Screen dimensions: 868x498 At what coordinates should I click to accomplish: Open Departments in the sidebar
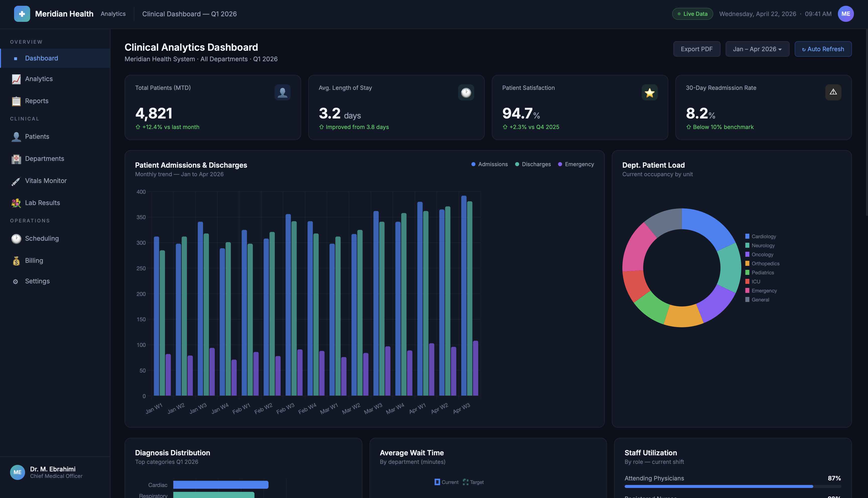[x=55, y=159]
